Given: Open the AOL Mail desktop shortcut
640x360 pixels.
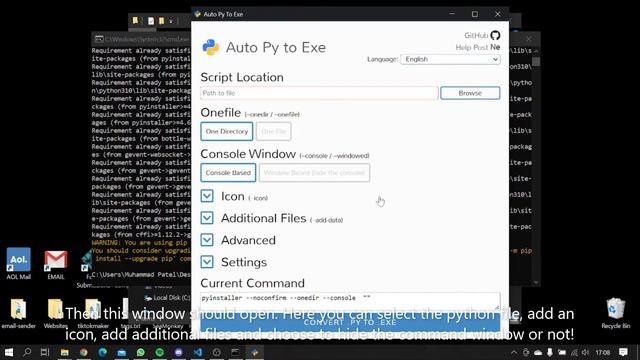Looking at the screenshot, I should pos(18,264).
